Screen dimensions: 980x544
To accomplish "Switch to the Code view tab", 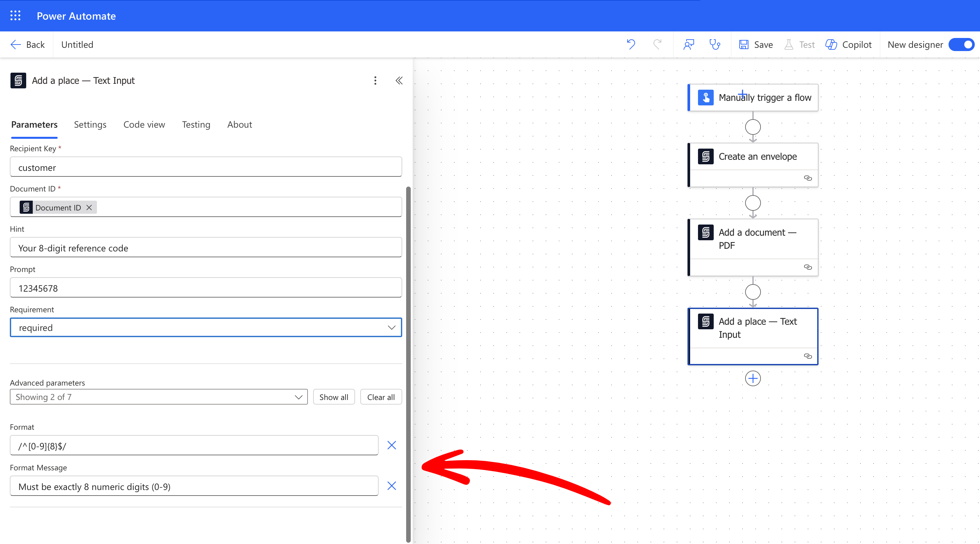I will click(144, 125).
